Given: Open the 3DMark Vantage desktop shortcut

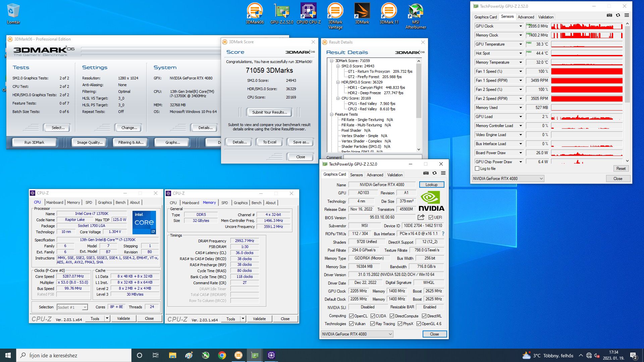Looking at the screenshot, I should pyautogui.click(x=335, y=16).
